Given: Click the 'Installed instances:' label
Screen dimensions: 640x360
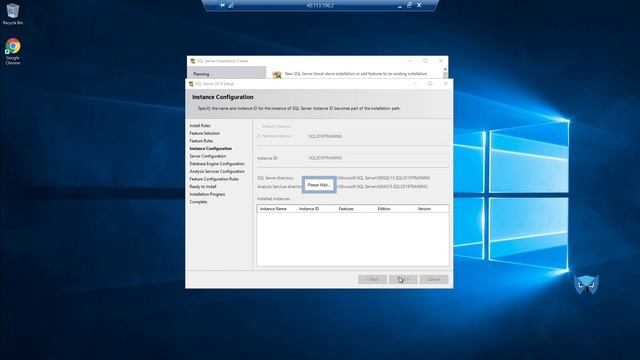Looking at the screenshot, I should pyautogui.click(x=273, y=199).
